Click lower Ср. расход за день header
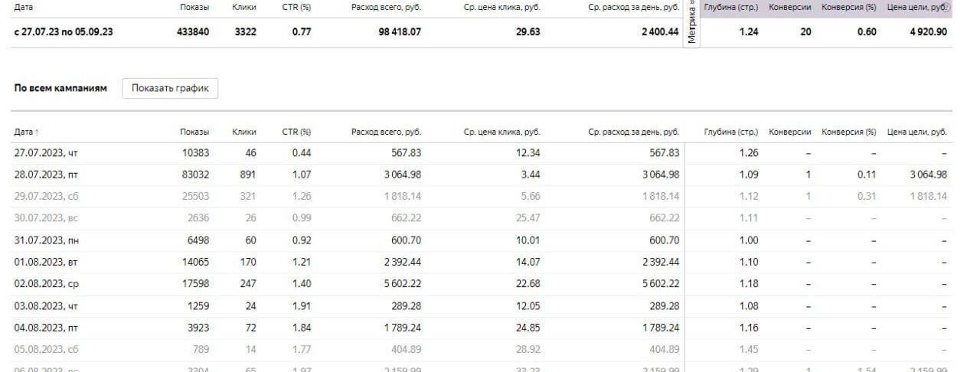This screenshot has height=372, width=980. (633, 132)
